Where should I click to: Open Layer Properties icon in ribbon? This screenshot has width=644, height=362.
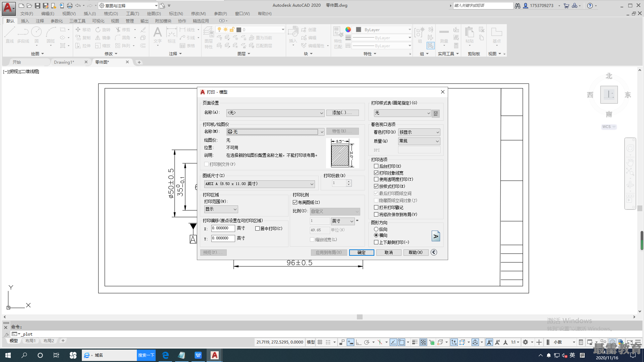click(209, 37)
